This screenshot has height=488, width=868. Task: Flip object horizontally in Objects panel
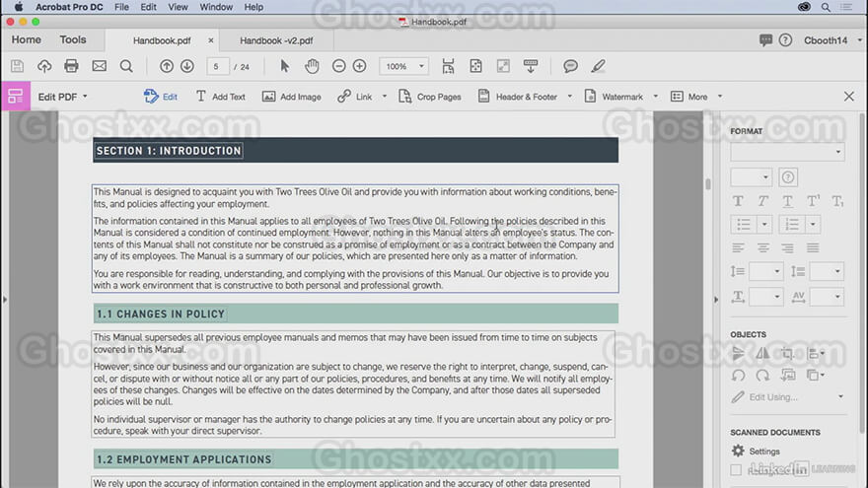[762, 353]
